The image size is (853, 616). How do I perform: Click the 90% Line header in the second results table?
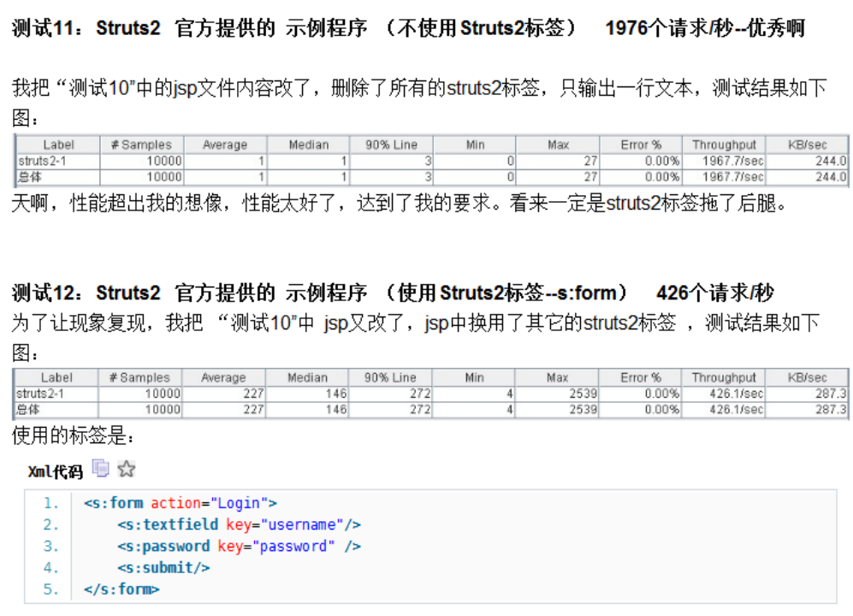pyautogui.click(x=390, y=377)
